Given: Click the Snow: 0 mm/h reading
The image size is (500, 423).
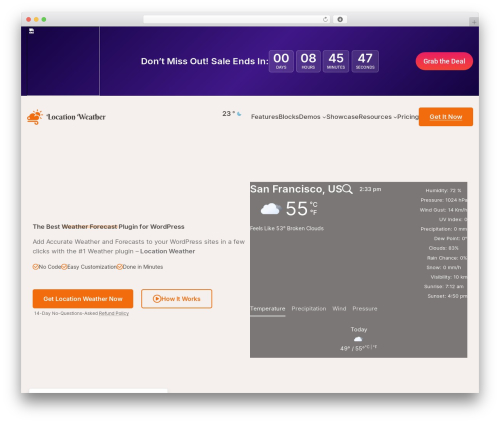Looking at the screenshot, I should click(x=444, y=267).
